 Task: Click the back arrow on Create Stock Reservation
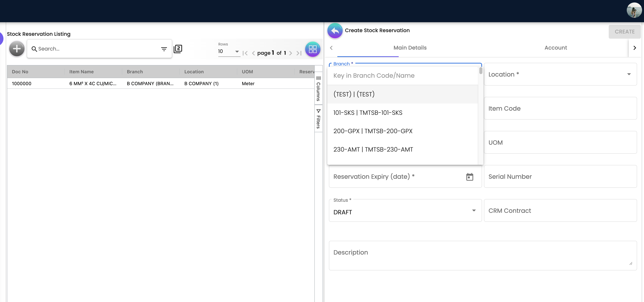(335, 31)
